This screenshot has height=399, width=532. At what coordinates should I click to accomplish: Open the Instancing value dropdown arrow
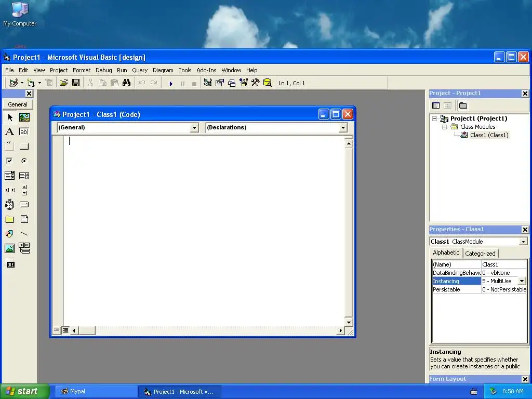coord(522,281)
